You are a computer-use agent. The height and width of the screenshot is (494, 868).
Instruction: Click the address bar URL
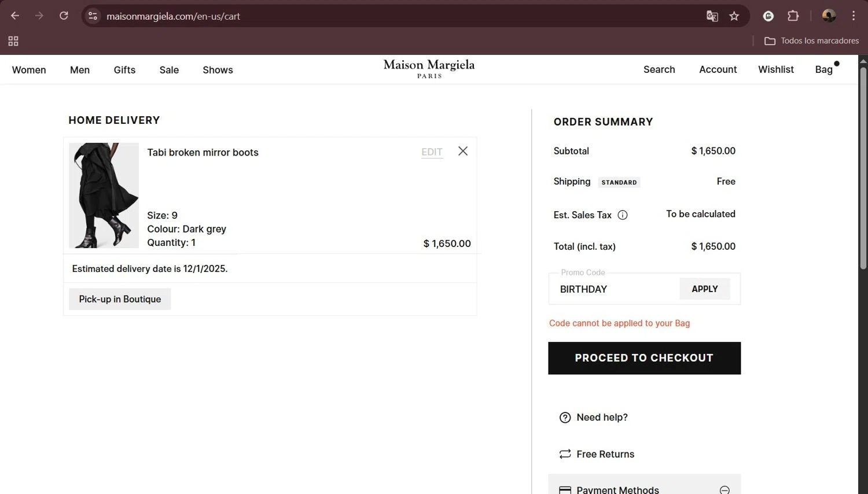pos(173,16)
